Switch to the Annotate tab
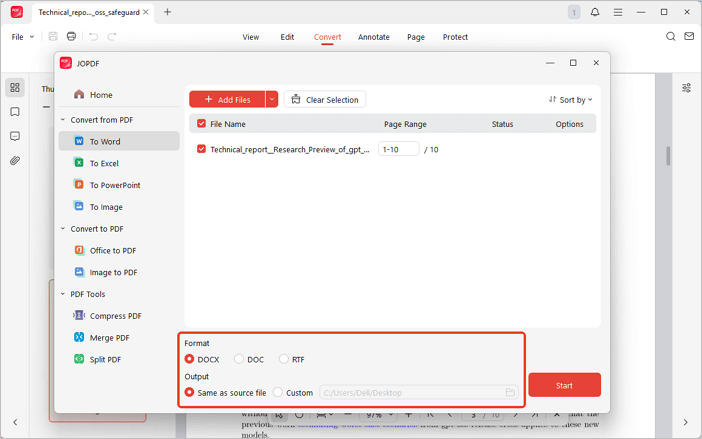Image resolution: width=702 pixels, height=439 pixels. 374,37
